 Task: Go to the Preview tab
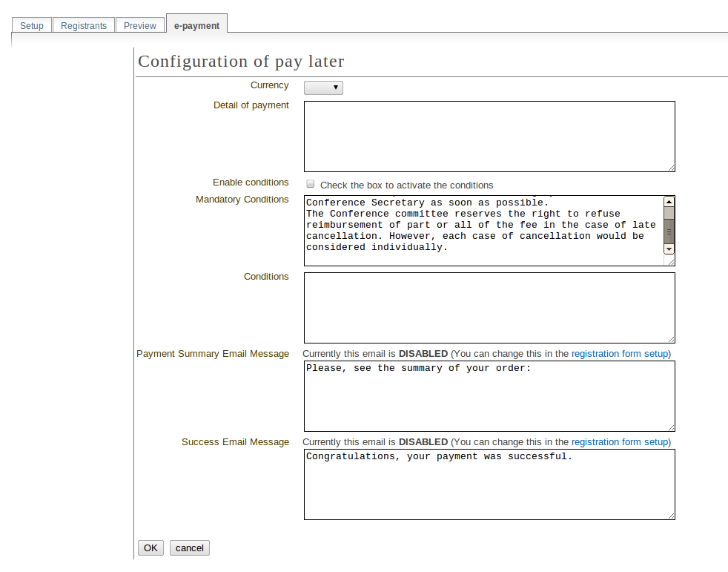pyautogui.click(x=140, y=25)
